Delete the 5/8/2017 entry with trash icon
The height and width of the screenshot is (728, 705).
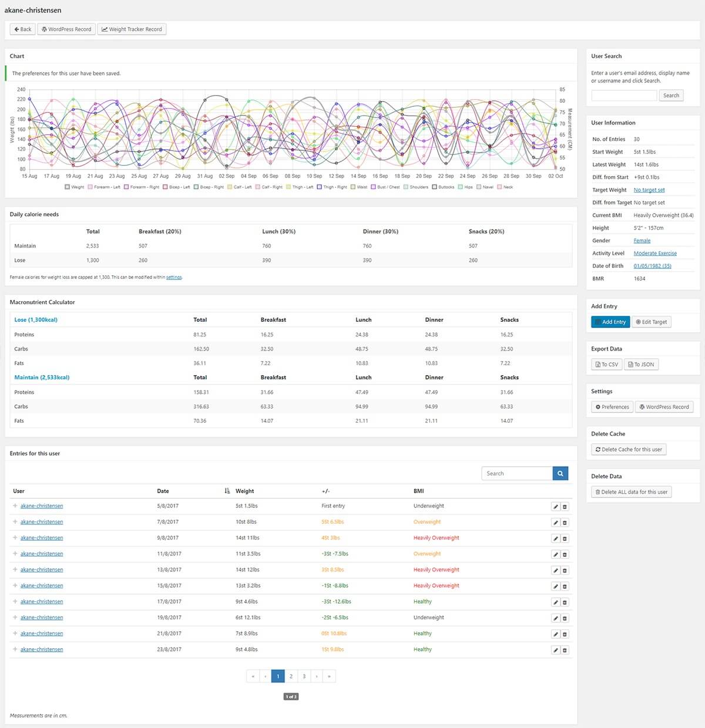coord(565,507)
